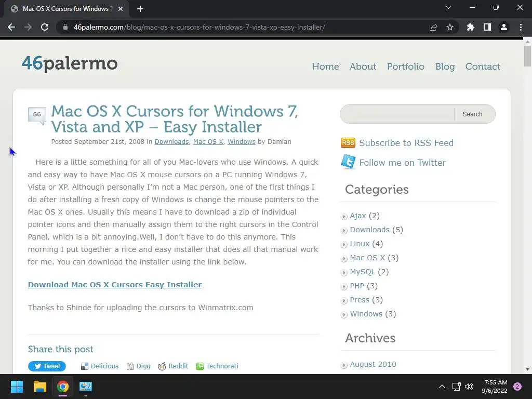Click the Digg share icon
Screen dimensions: 532x399
tap(130, 366)
